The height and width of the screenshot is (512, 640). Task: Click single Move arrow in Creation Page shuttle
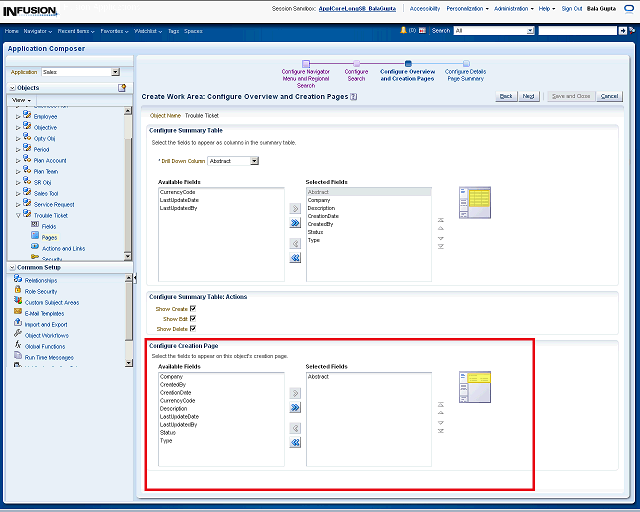[295, 392]
